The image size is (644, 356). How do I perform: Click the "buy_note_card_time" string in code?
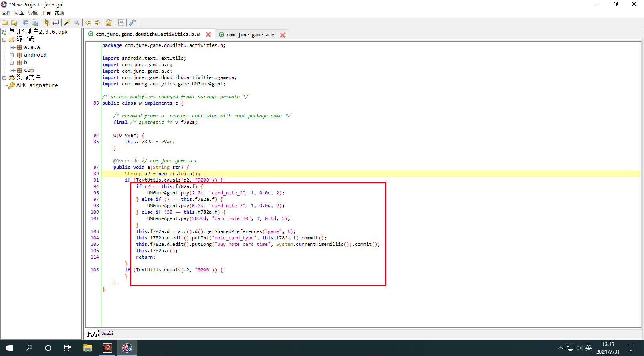242,244
